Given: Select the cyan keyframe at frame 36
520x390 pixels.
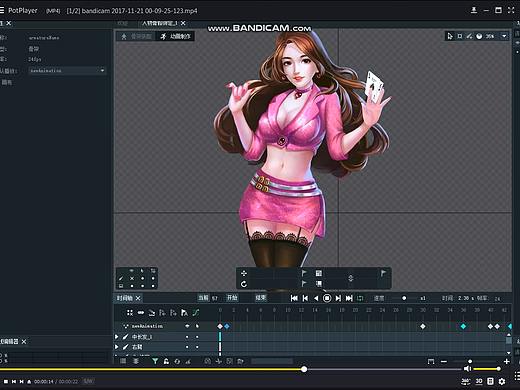Looking at the screenshot, I should pos(463,326).
